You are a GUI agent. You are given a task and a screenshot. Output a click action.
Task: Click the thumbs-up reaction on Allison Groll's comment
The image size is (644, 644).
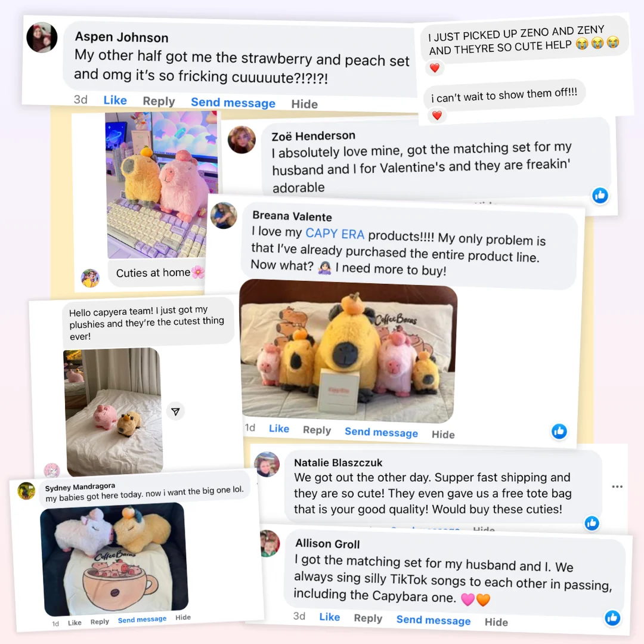612,618
